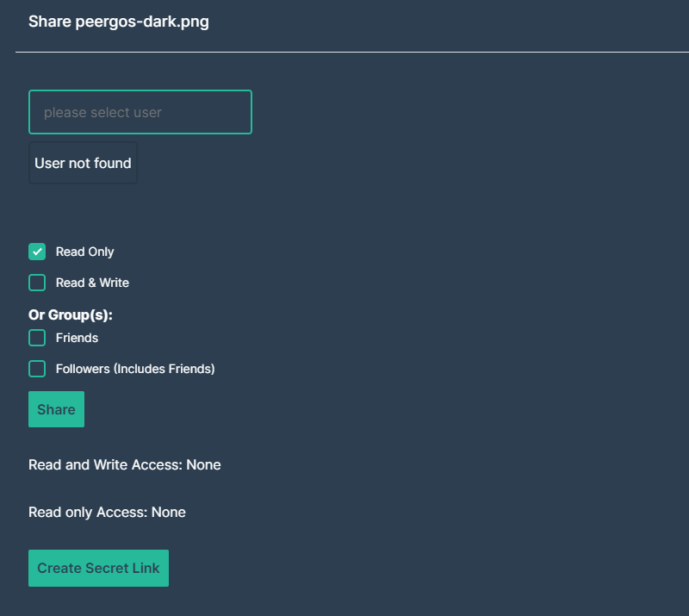
Task: Click the "Friends" label text
Action: pyautogui.click(x=77, y=338)
